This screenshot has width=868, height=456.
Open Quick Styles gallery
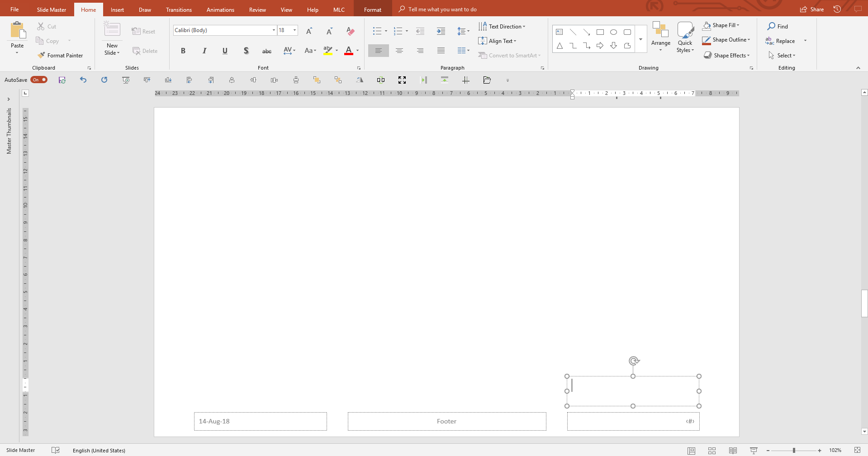pos(685,37)
